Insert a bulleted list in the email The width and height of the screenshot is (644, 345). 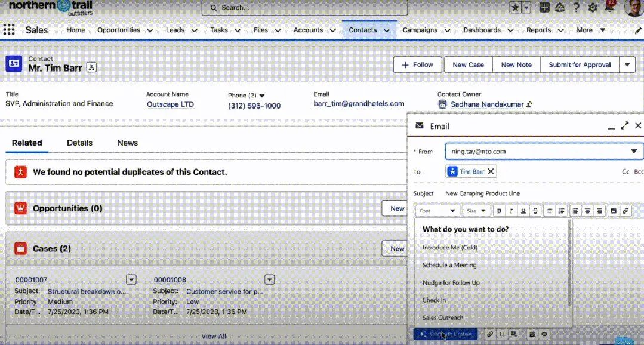click(x=549, y=211)
